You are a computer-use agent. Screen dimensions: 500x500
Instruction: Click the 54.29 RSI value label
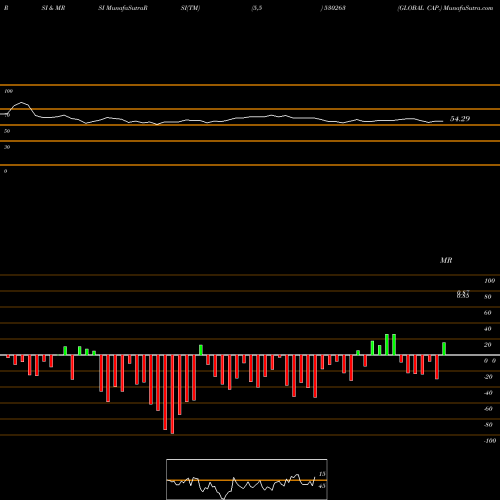[460, 119]
